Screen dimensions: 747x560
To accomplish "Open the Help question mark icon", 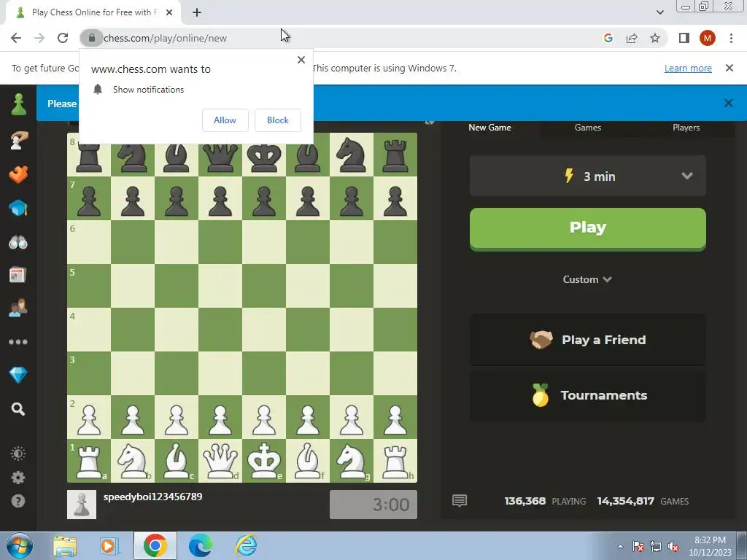I will (18, 501).
